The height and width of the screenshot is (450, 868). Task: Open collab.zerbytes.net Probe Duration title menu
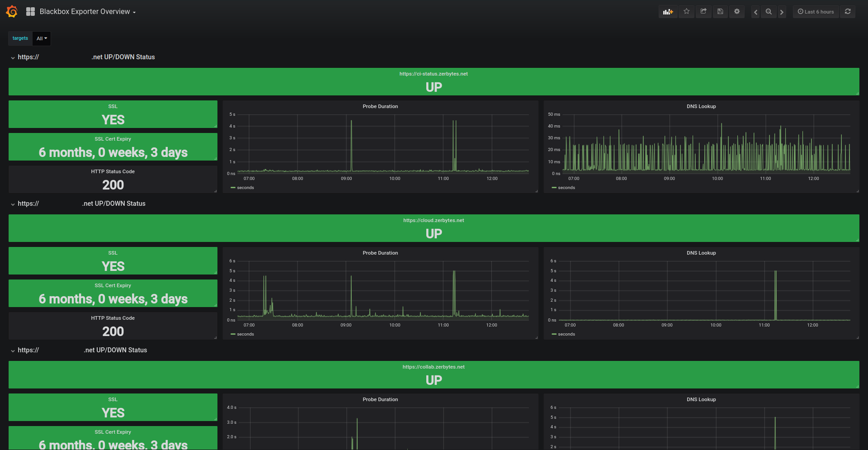[380, 399]
